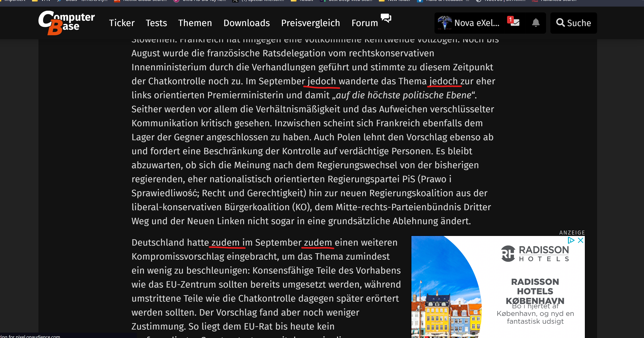This screenshot has width=644, height=338.
Task: Open Preisvergleich in the navigation
Action: (311, 23)
